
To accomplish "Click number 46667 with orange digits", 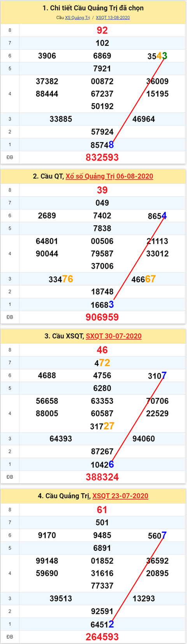I will click(144, 279).
